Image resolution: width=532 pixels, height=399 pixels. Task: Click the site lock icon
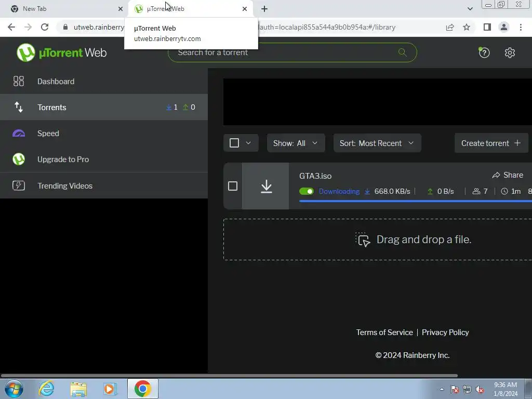65,27
